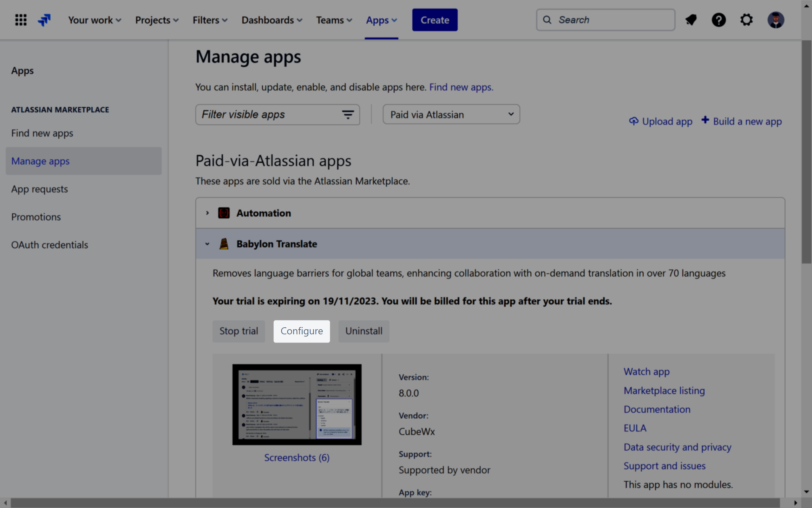
Task: Click the Watch app link
Action: [x=646, y=371]
